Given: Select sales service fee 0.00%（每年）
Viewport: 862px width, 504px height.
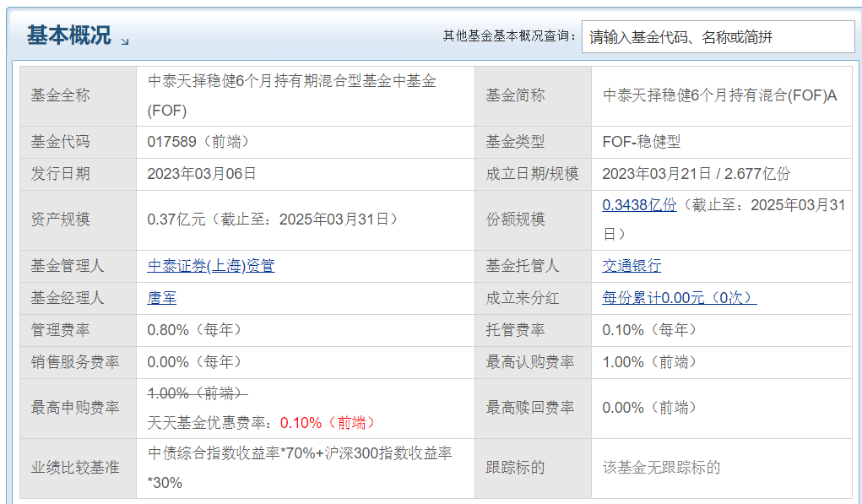Looking at the screenshot, I should [195, 362].
